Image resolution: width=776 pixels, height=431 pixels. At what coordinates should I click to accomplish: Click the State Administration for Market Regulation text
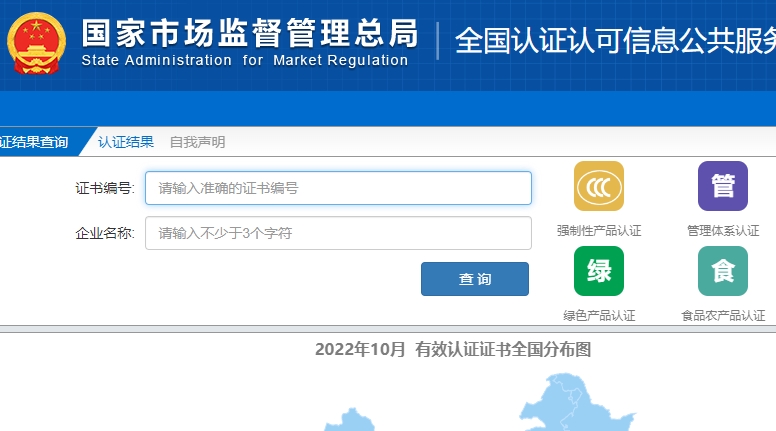tap(245, 60)
